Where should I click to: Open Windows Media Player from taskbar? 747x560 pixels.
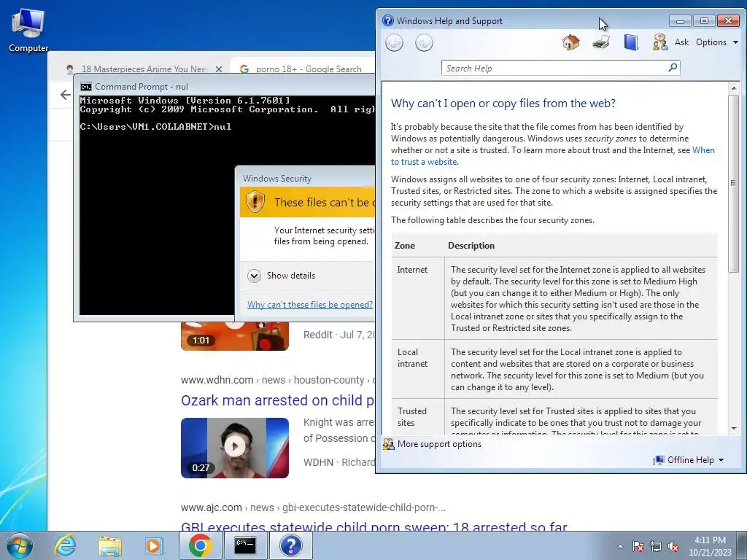coord(153,545)
